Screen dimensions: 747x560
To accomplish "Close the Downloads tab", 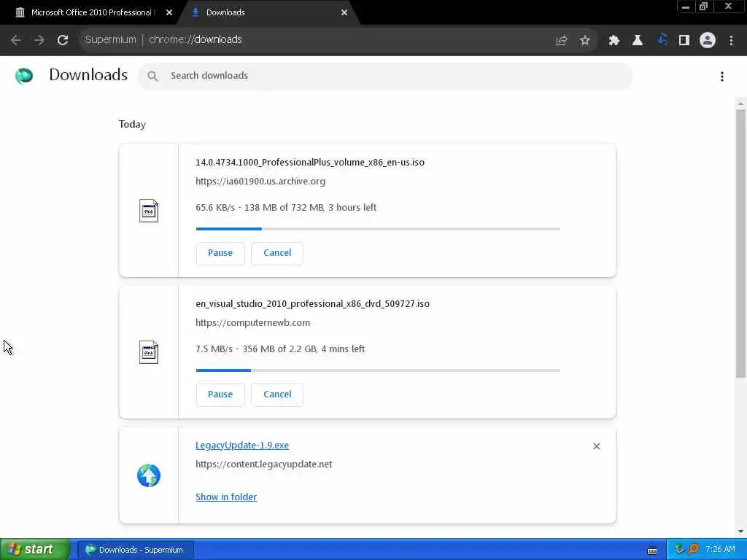I will [344, 13].
